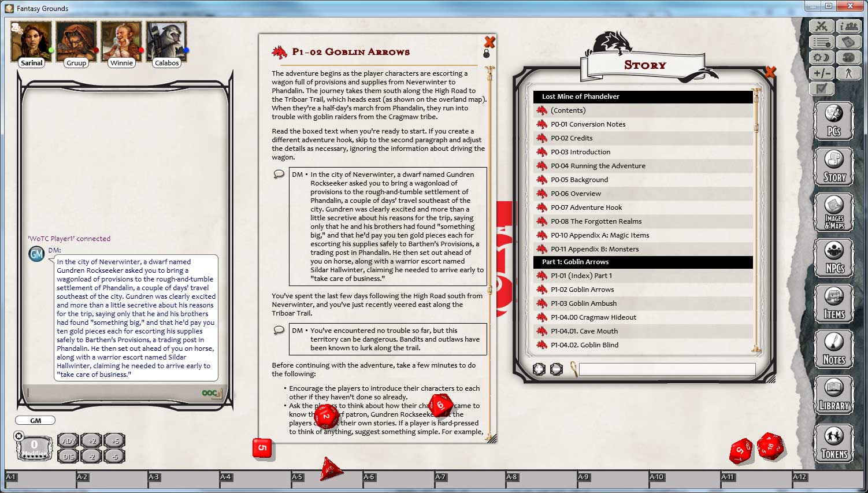Image resolution: width=868 pixels, height=493 pixels.
Task: Open the Party Sheet icon
Action: pos(848,26)
